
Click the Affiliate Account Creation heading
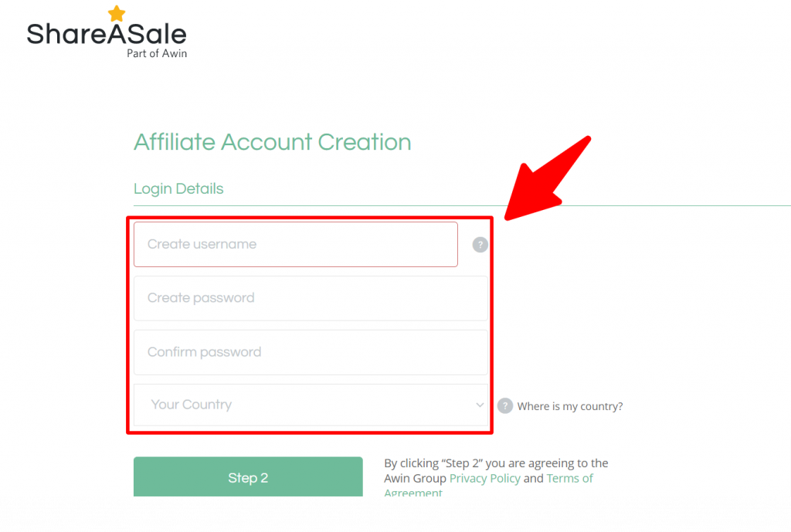tap(272, 142)
